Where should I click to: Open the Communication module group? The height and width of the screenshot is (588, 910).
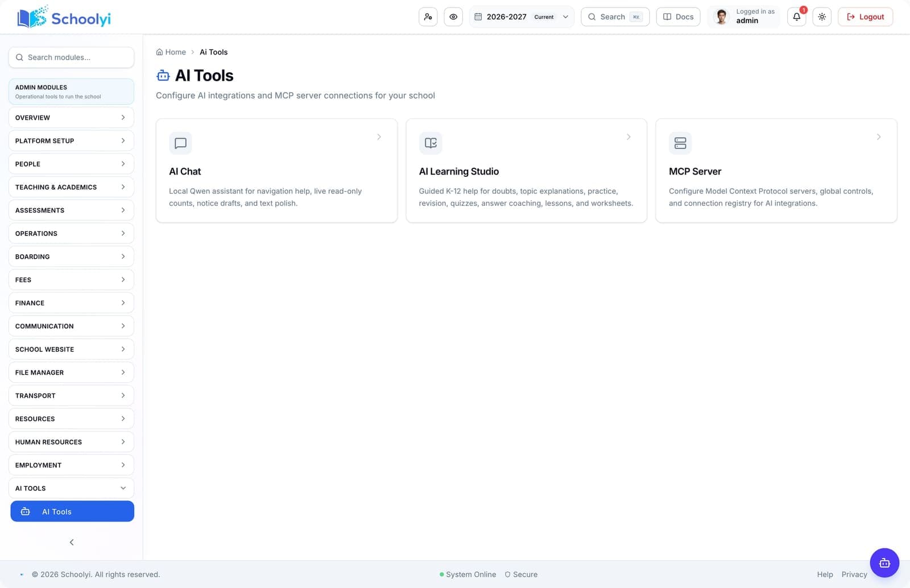pyautogui.click(x=71, y=326)
